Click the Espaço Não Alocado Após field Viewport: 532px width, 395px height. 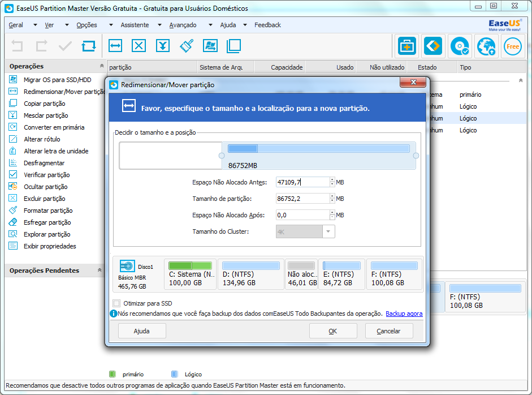(x=303, y=215)
